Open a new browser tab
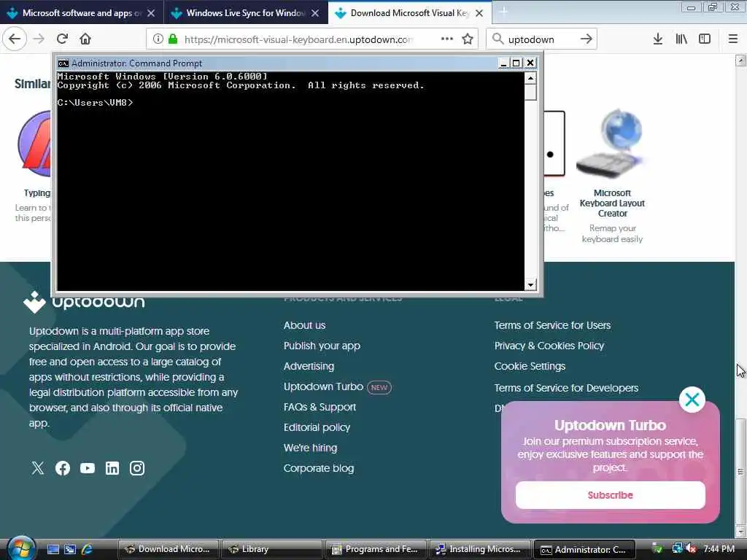 pyautogui.click(x=503, y=12)
